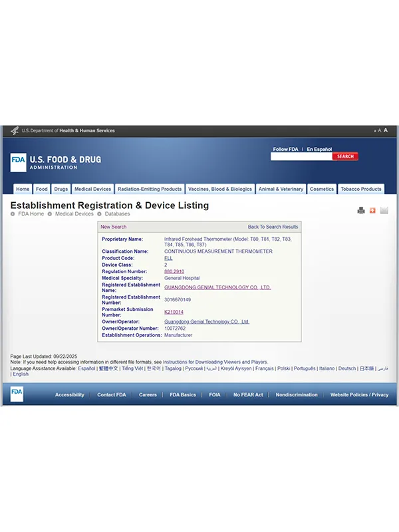Click the email envelope icon
This screenshot has width=399, height=532.
click(384, 210)
